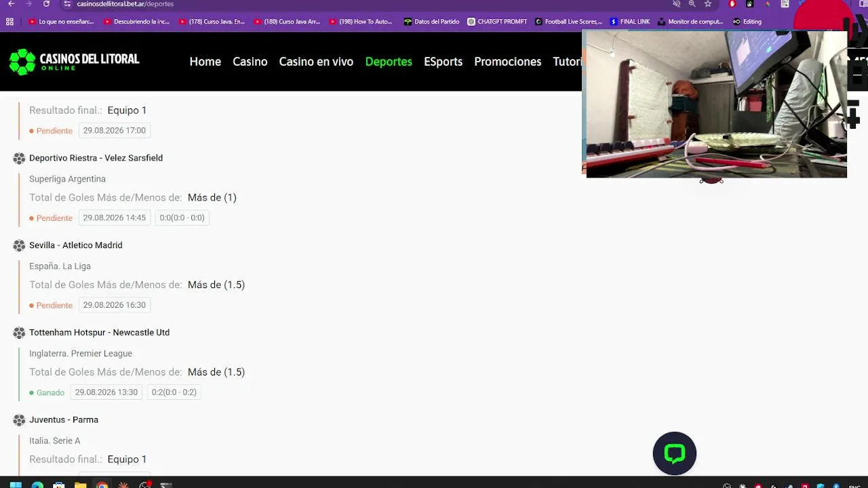The height and width of the screenshot is (488, 868).
Task: Click the '29.08.2026 16:30' date box
Action: (x=115, y=305)
